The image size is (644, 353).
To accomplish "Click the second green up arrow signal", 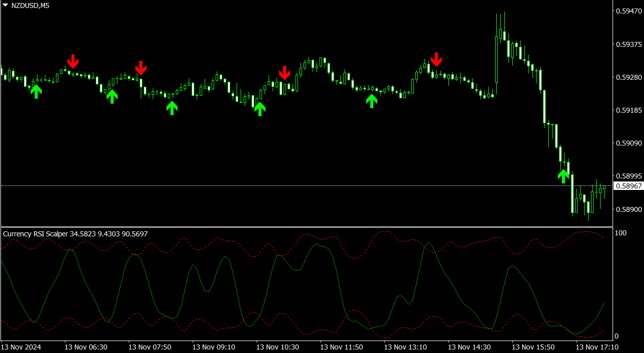I will pos(112,96).
